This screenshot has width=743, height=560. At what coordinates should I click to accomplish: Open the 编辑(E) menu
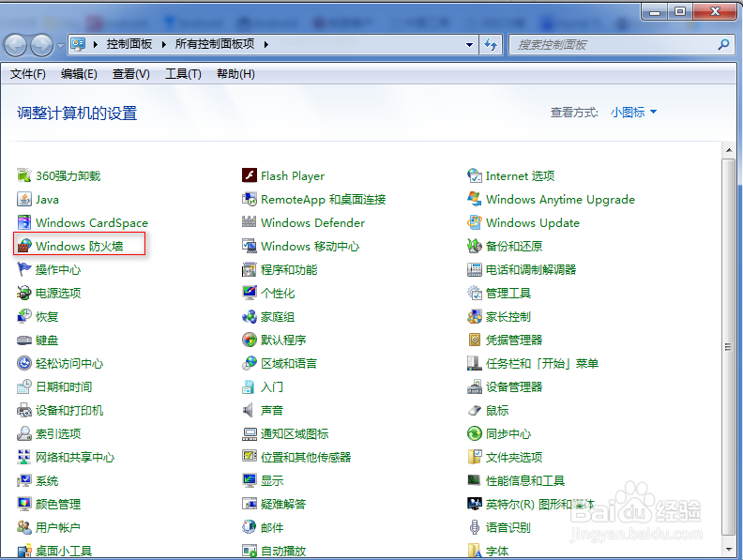coord(79,74)
